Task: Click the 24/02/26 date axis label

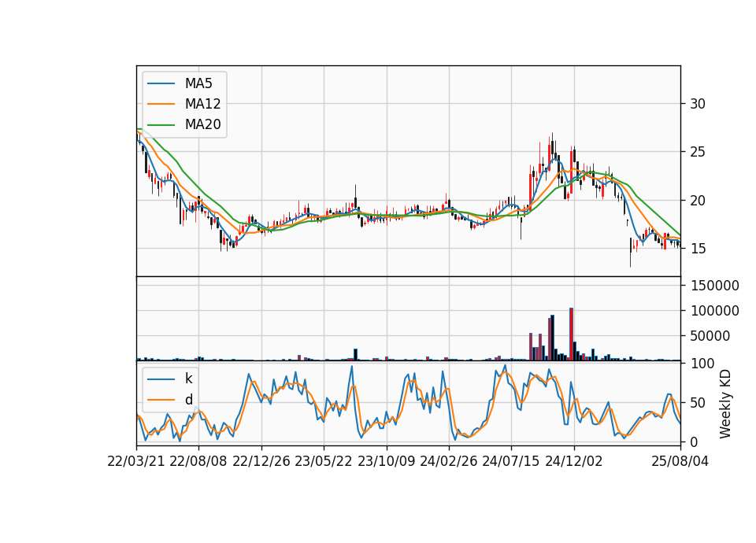Action: click(x=448, y=461)
